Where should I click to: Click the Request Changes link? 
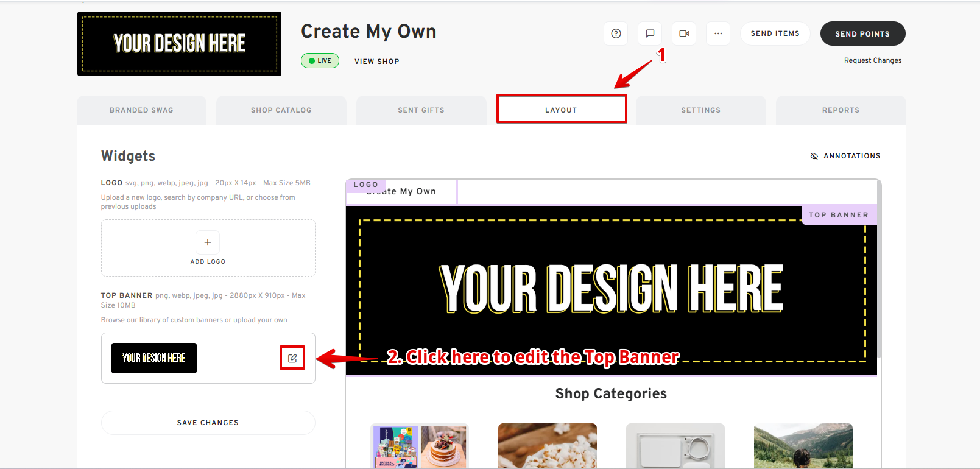coord(872,60)
